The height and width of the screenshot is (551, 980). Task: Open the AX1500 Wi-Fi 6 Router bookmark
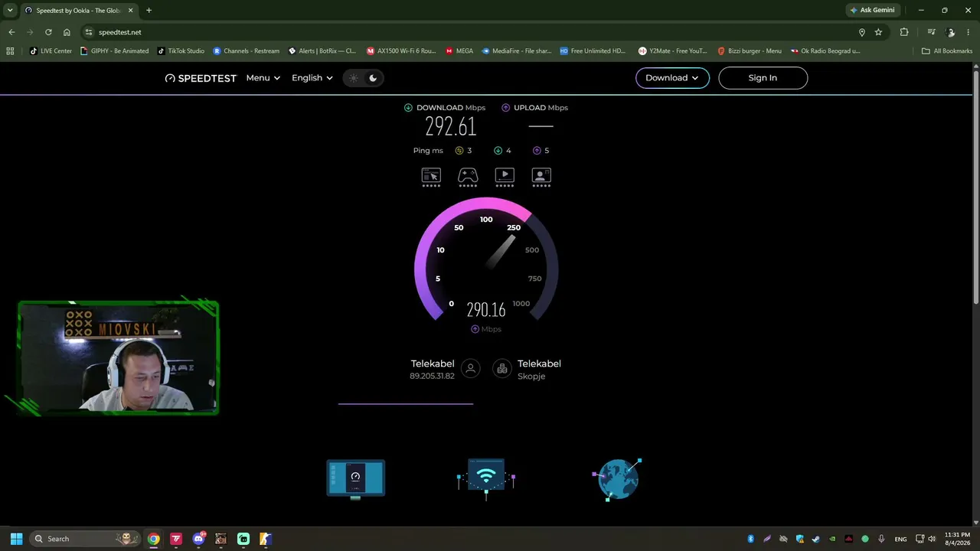coord(401,51)
